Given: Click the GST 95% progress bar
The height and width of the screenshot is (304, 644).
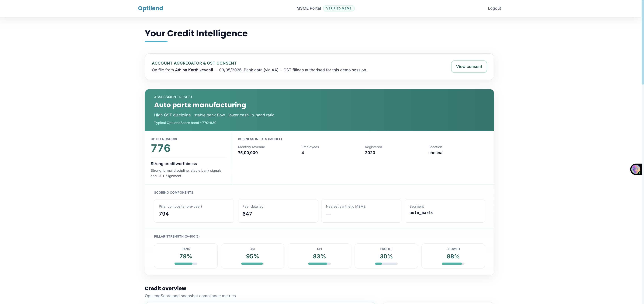Looking at the screenshot, I should pos(252,263).
